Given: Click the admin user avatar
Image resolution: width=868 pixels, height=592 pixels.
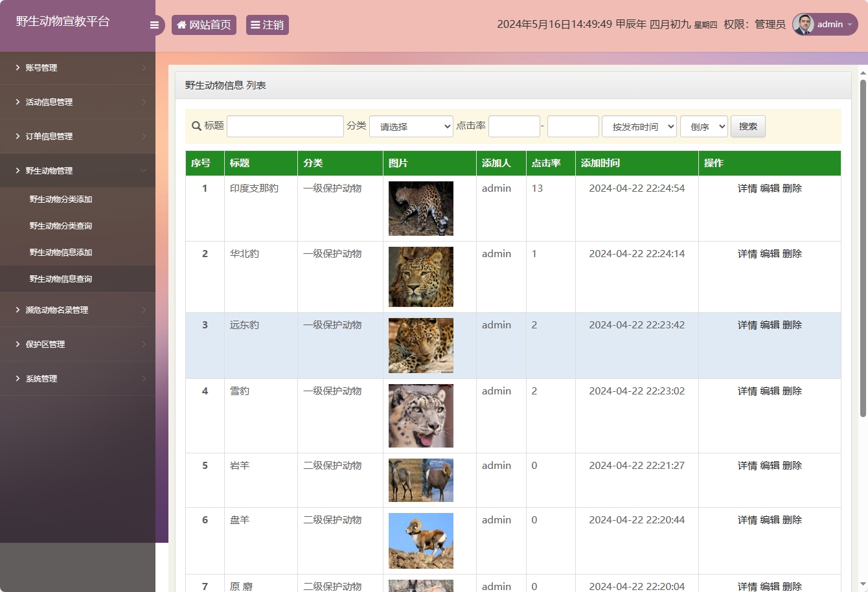Looking at the screenshot, I should point(803,25).
